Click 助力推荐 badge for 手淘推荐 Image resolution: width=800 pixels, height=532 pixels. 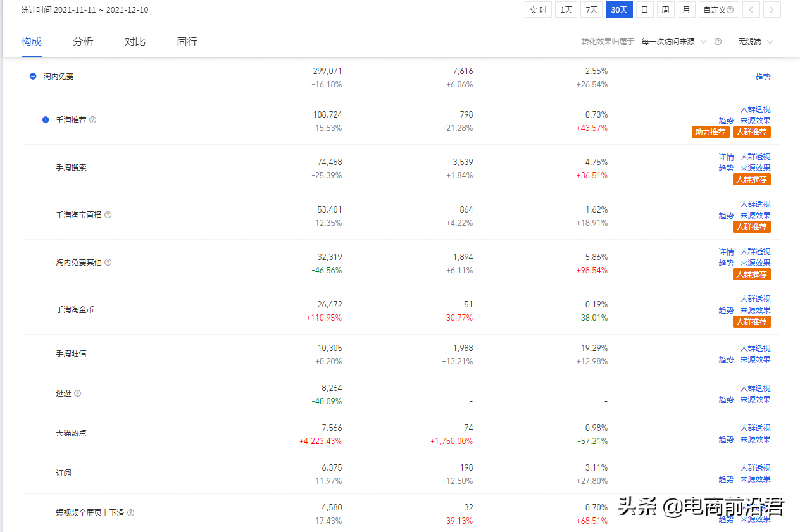click(x=710, y=132)
